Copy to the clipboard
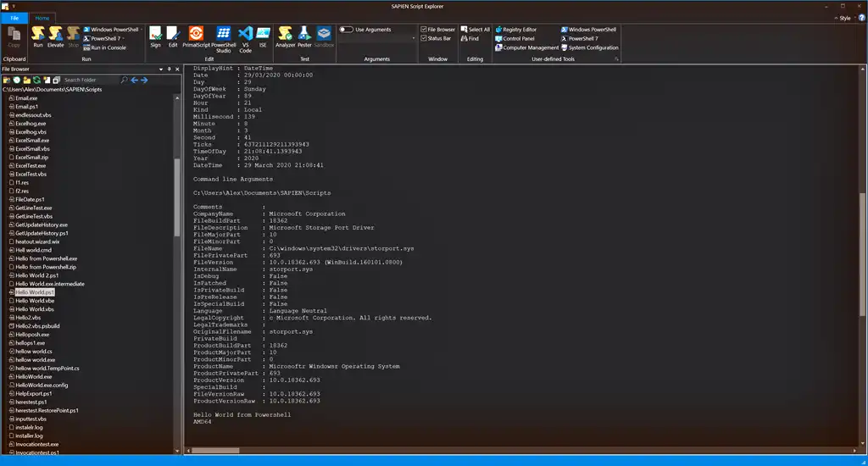 click(x=14, y=37)
